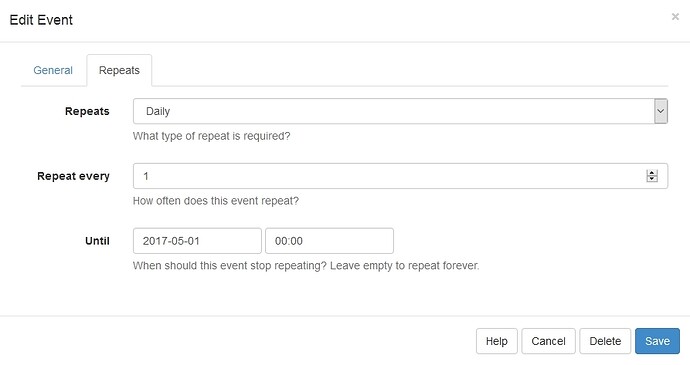
Task: Click the bold Repeats field label
Action: 87,111
